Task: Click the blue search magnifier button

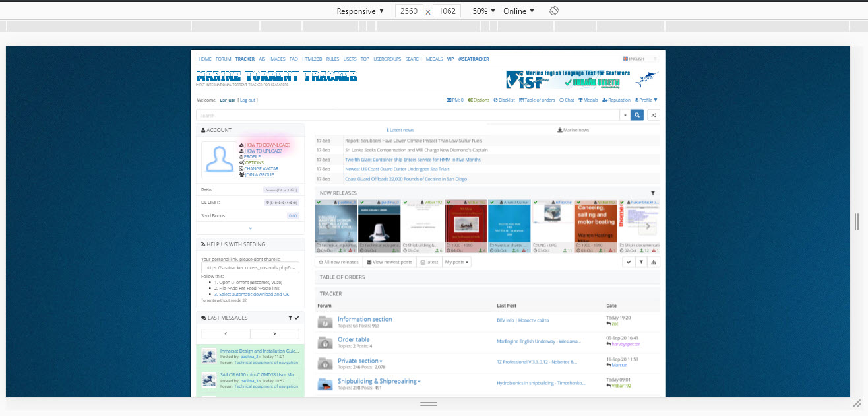Action: pos(637,115)
